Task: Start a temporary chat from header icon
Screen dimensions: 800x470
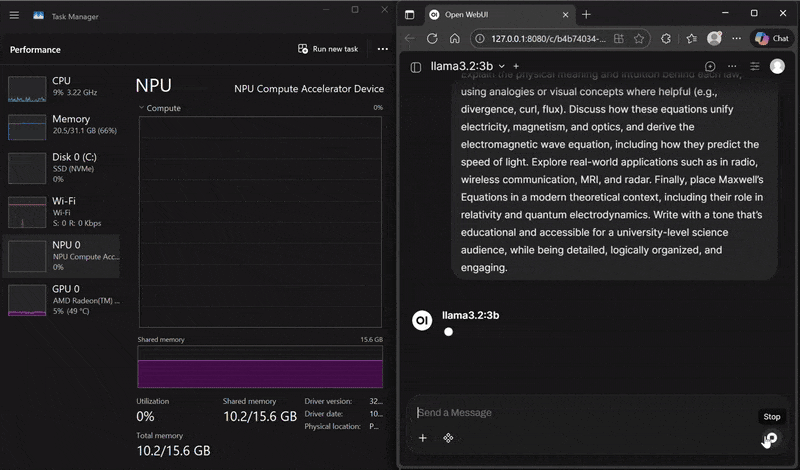Action: tap(710, 67)
